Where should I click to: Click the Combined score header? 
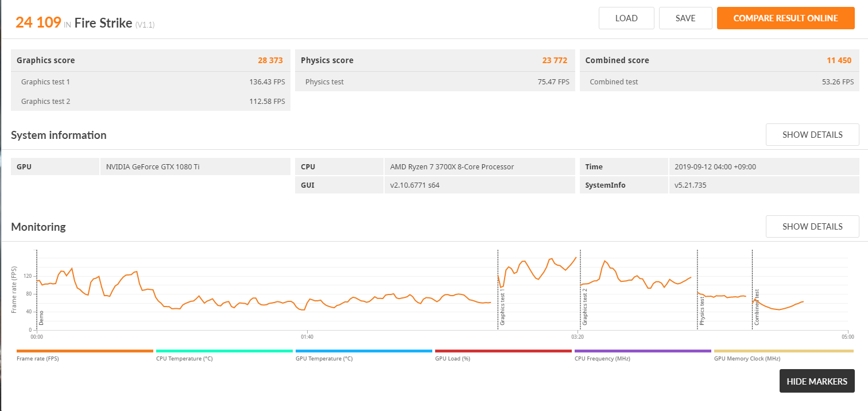617,60
